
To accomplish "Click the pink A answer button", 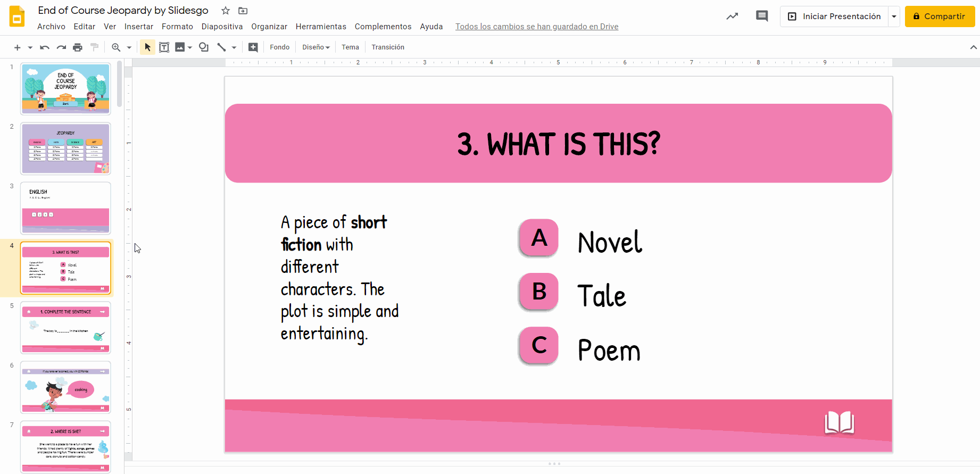I will click(x=539, y=238).
